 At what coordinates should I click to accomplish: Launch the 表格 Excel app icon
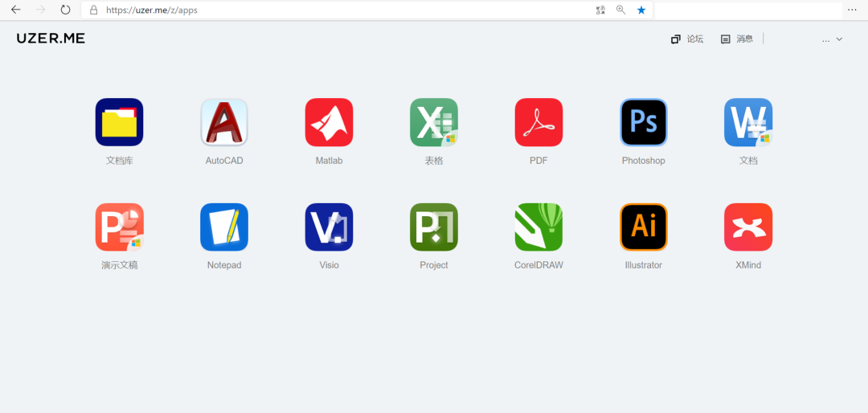coord(434,122)
